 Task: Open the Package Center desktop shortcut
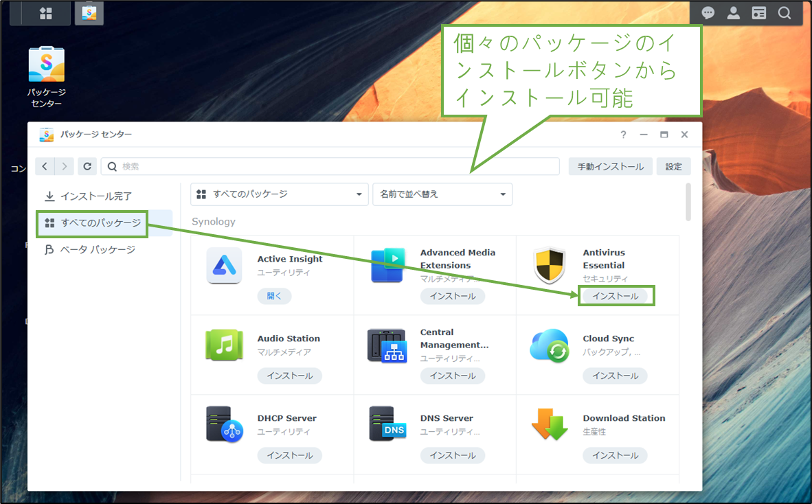[47, 77]
